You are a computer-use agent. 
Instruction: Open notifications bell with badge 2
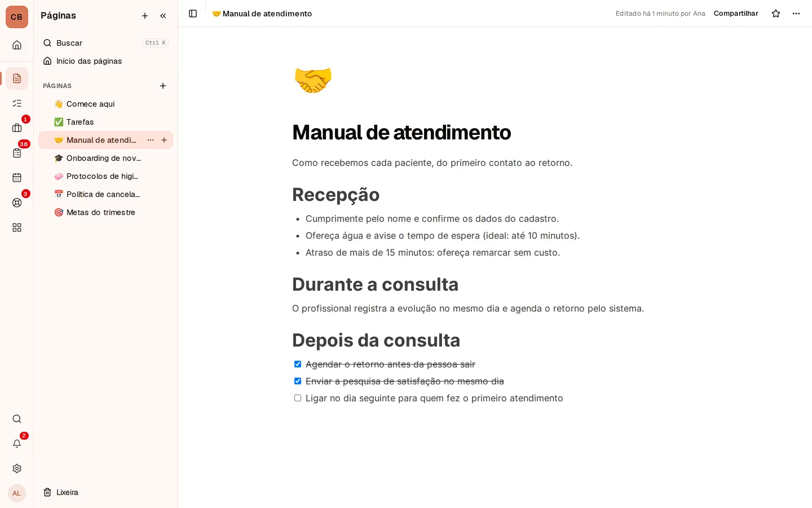click(17, 444)
